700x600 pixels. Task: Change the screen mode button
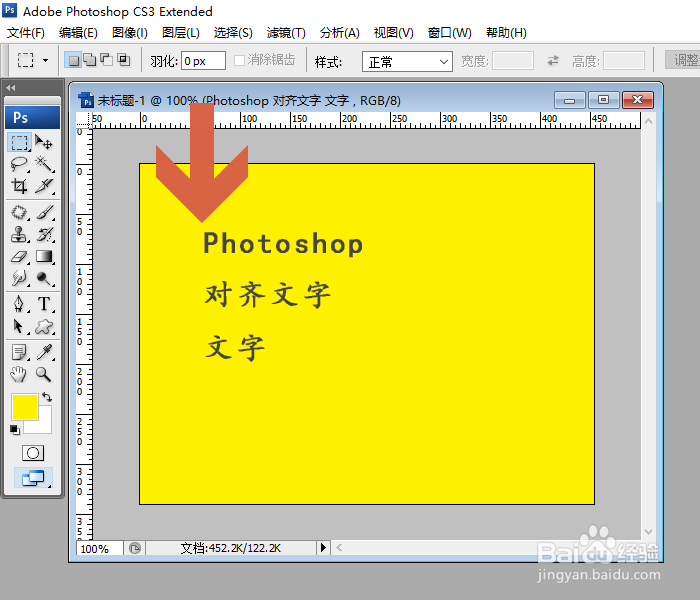click(33, 478)
